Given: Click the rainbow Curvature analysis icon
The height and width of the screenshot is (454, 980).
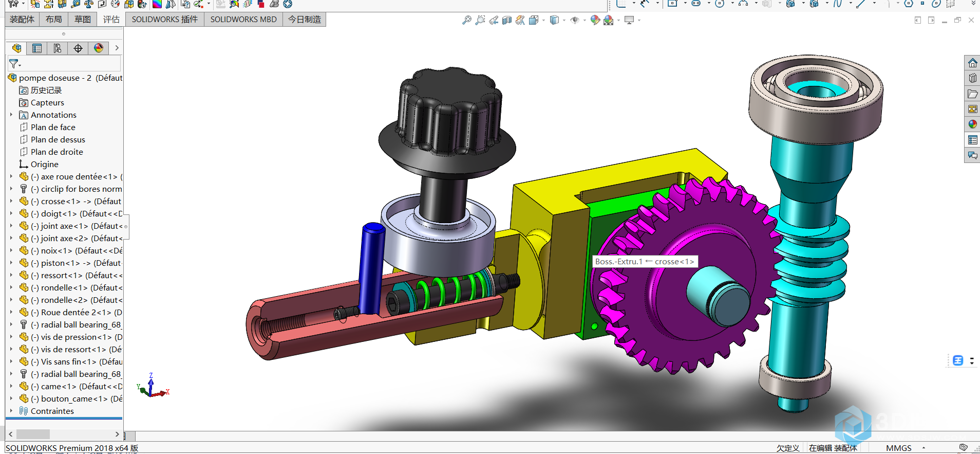Looking at the screenshot, I should pos(158,4).
